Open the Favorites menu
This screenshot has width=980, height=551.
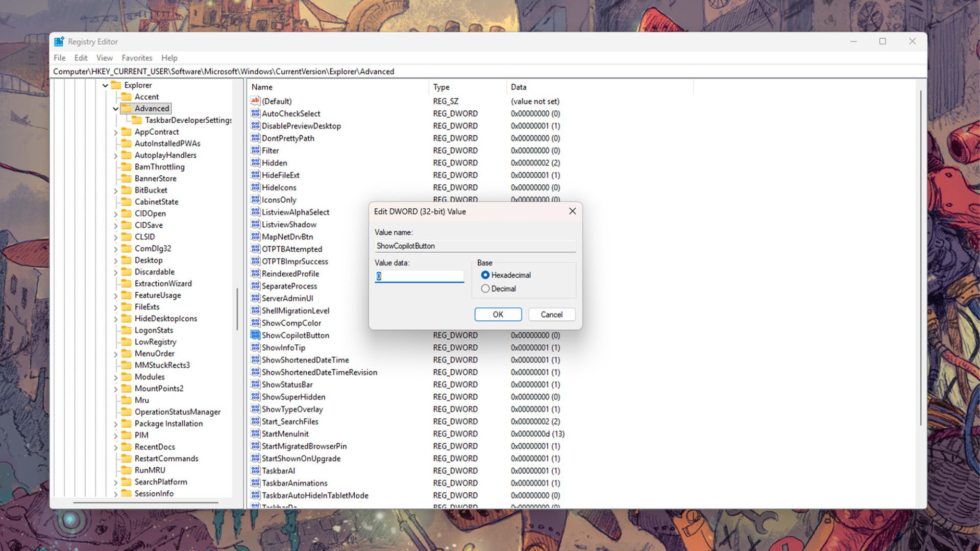137,58
